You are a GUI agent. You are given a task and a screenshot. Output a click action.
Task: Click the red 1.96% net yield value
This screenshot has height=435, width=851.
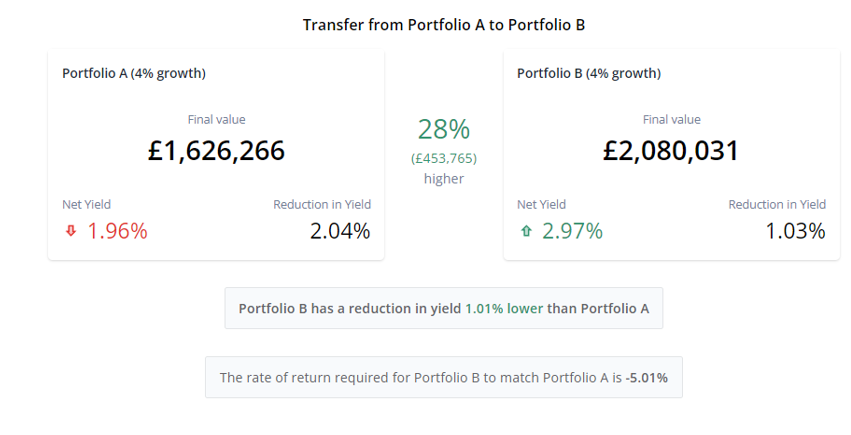[118, 231]
